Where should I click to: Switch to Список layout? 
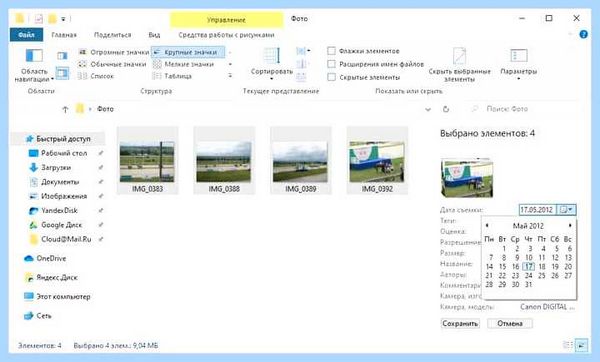[96, 76]
